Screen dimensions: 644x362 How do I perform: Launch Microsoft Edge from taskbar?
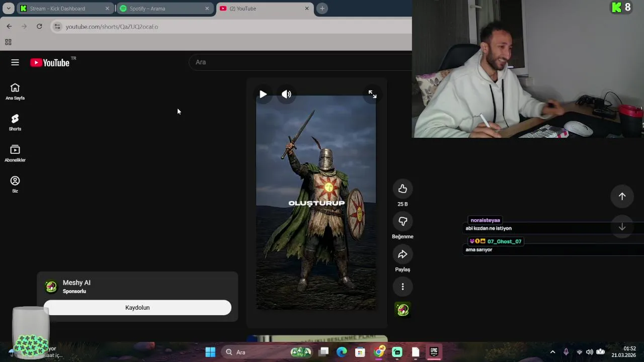(x=342, y=352)
